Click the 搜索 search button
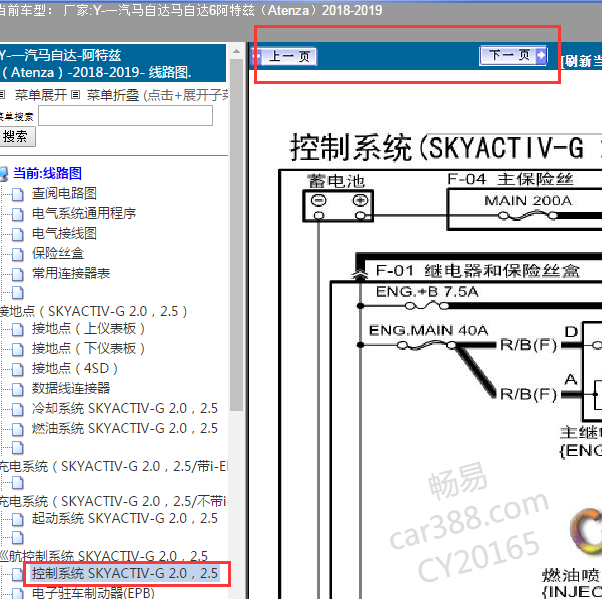 click(x=17, y=137)
